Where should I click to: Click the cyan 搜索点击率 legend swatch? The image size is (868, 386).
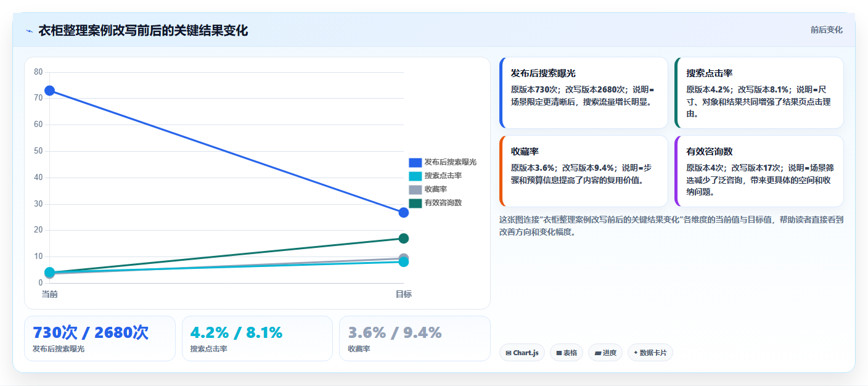pyautogui.click(x=416, y=176)
